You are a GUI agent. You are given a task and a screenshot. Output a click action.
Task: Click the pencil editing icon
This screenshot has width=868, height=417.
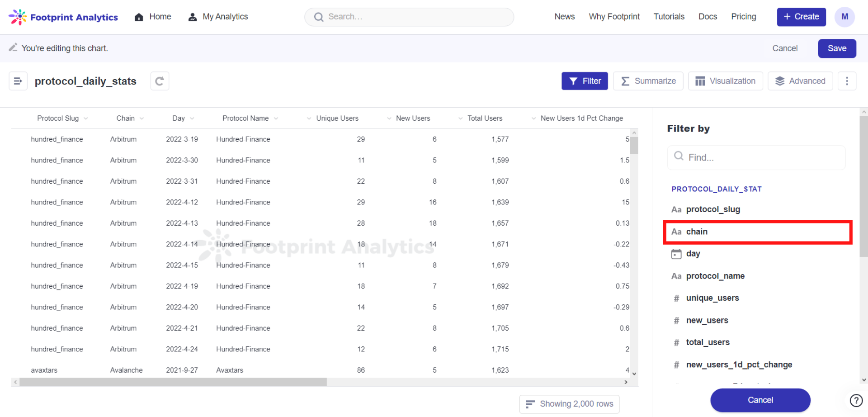[13, 47]
